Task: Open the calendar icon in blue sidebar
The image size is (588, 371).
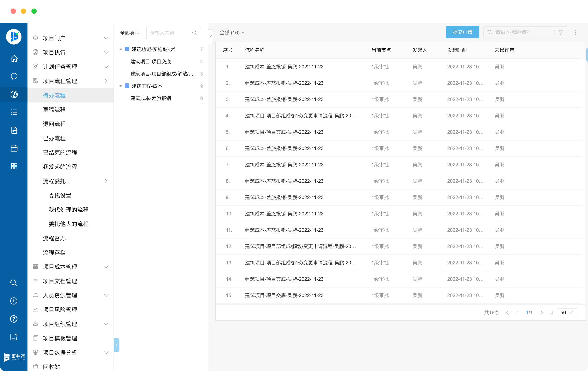Action: coord(14,148)
